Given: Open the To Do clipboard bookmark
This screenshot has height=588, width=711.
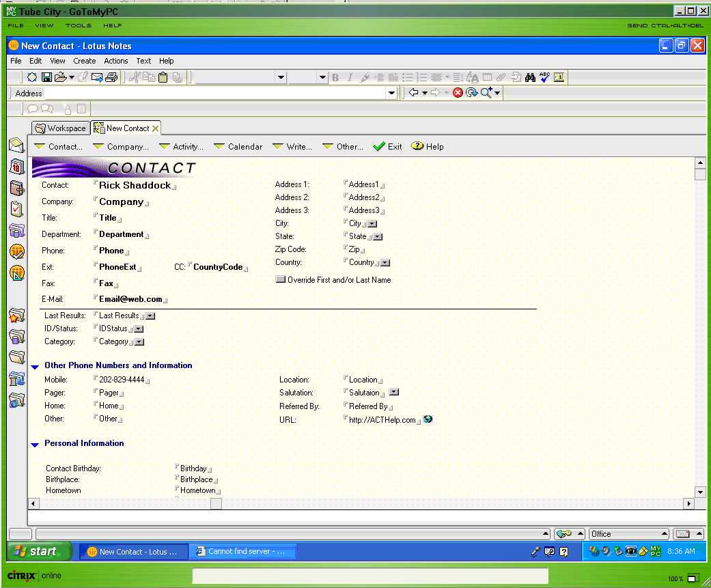Looking at the screenshot, I should click(x=16, y=209).
